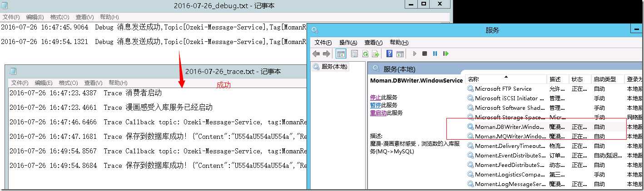Click the gear icon beside Moman.DBWriter service
644x191 pixels.
coord(470,127)
